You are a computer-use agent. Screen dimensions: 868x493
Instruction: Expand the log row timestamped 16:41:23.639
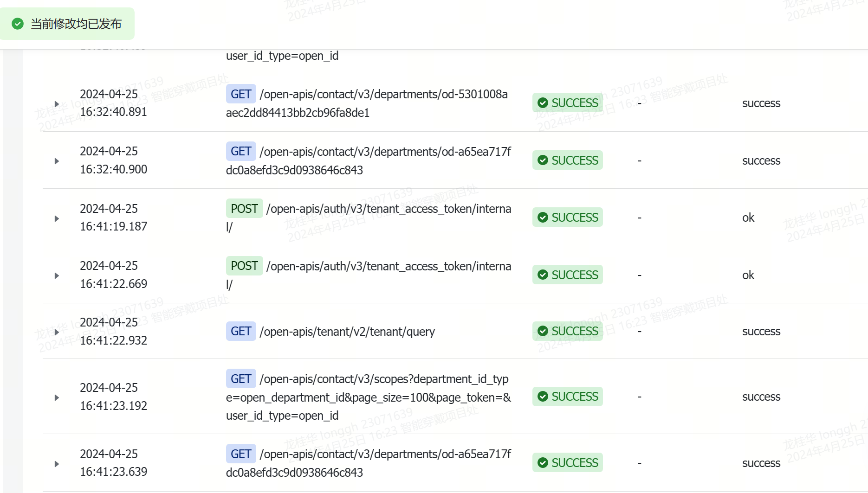coord(57,464)
